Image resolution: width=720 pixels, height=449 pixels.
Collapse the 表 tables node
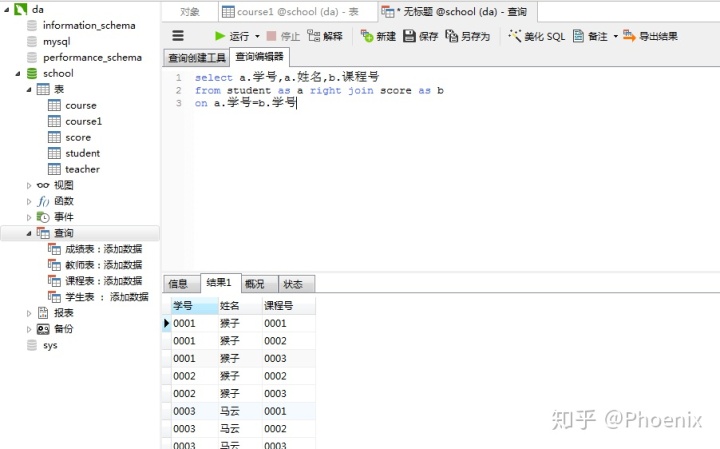(x=28, y=90)
